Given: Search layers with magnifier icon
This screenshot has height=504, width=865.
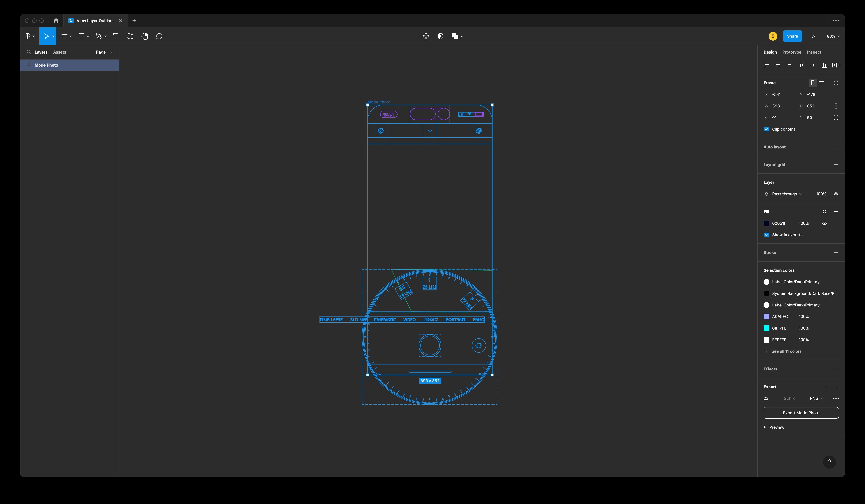Looking at the screenshot, I should pos(28,52).
